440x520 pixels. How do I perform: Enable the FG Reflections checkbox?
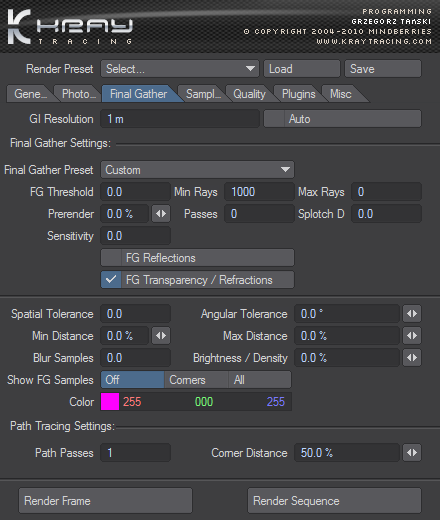click(111, 258)
